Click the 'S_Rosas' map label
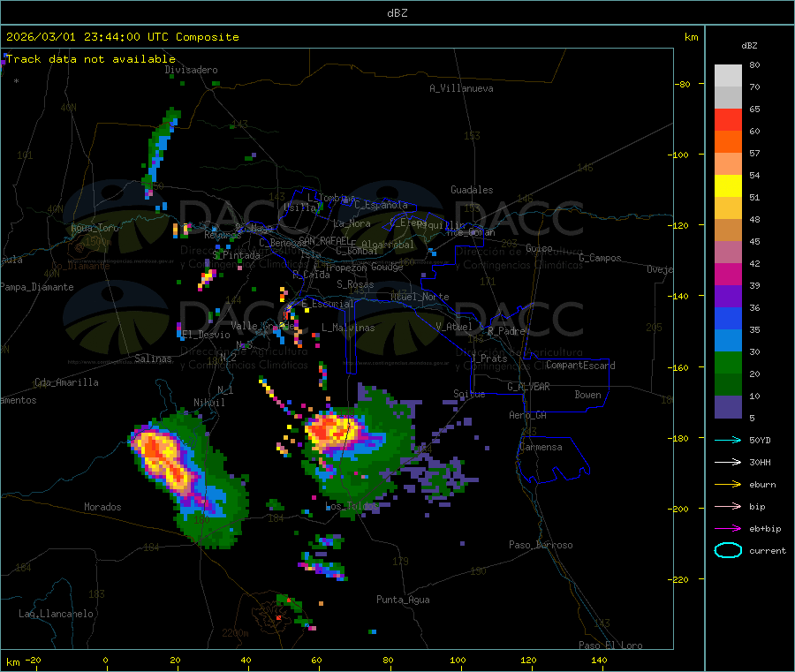The height and width of the screenshot is (672, 795). tap(355, 284)
